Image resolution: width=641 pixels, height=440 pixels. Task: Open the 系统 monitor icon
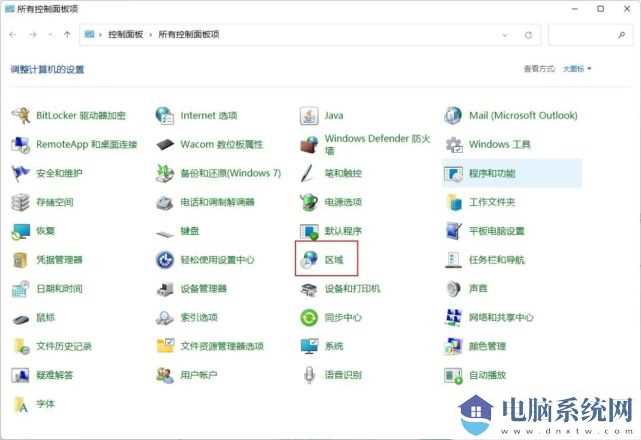(309, 346)
